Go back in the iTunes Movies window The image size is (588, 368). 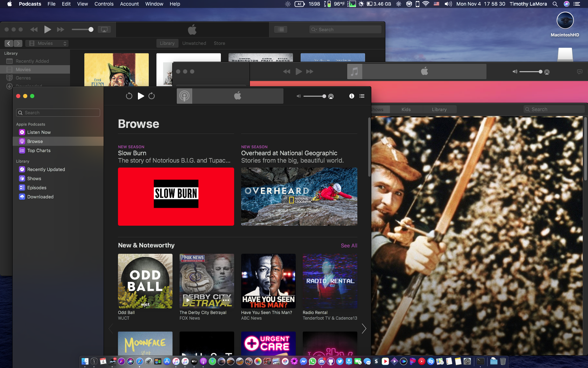(x=9, y=43)
